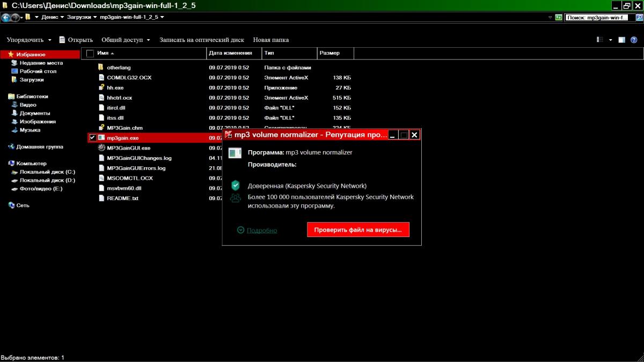The image size is (644, 362).
Task: Click the search magnifier icon
Action: [637, 17]
